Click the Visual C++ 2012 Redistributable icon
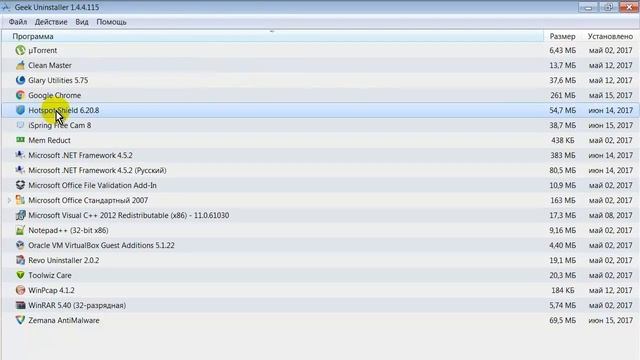640x360 pixels. [20, 215]
